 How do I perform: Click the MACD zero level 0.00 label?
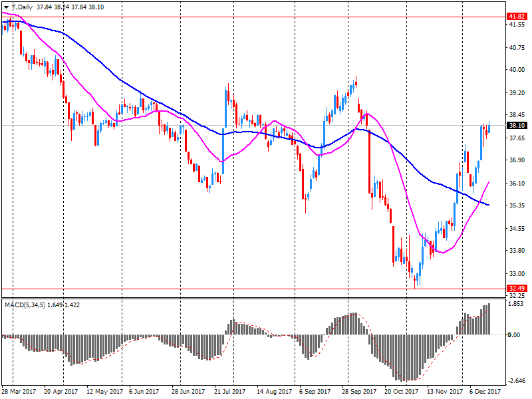(513, 335)
